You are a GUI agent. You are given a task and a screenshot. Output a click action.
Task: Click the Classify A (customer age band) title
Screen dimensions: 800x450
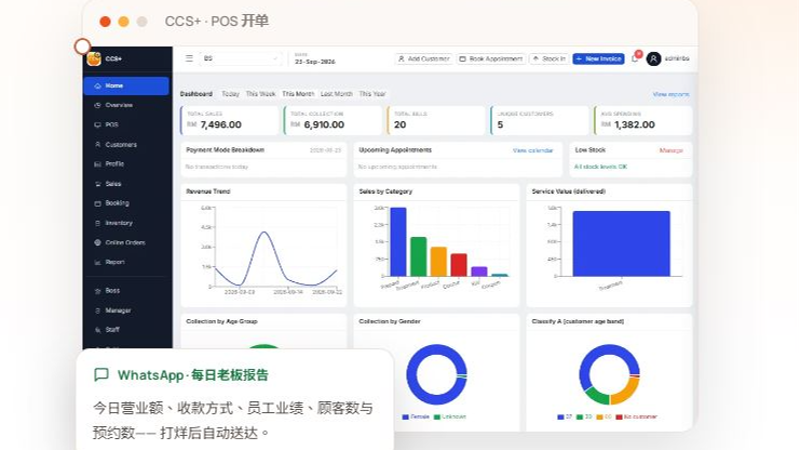[578, 321]
